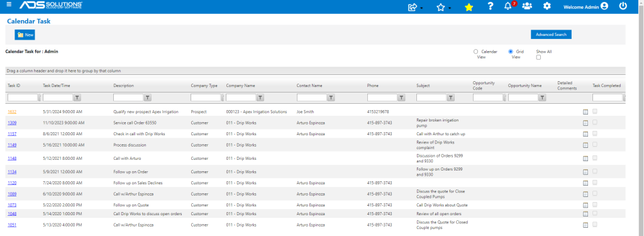
Task: Enable the Show All checkbox
Action: point(538,57)
